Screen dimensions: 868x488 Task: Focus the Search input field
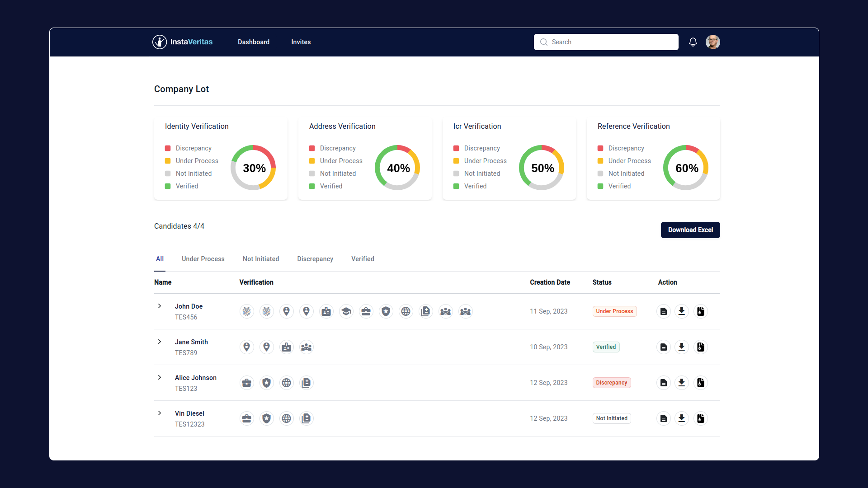click(x=606, y=42)
